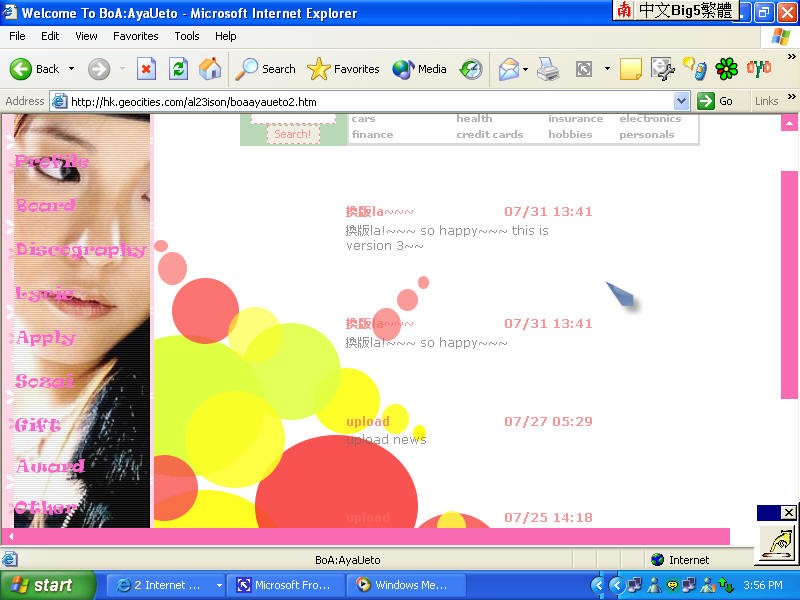Open the Other sidebar link

click(x=45, y=507)
